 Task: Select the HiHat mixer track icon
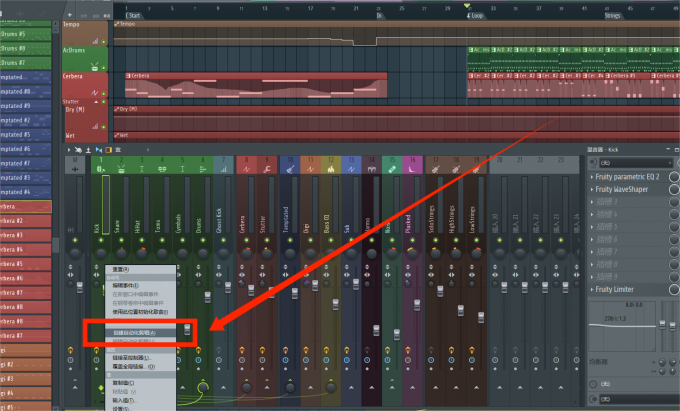141,169
